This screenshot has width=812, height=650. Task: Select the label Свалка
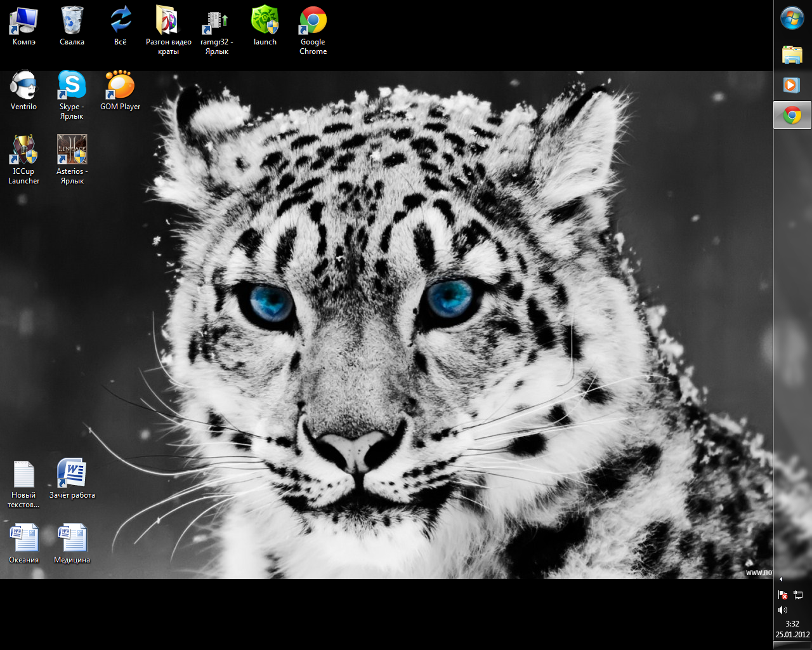click(x=72, y=42)
